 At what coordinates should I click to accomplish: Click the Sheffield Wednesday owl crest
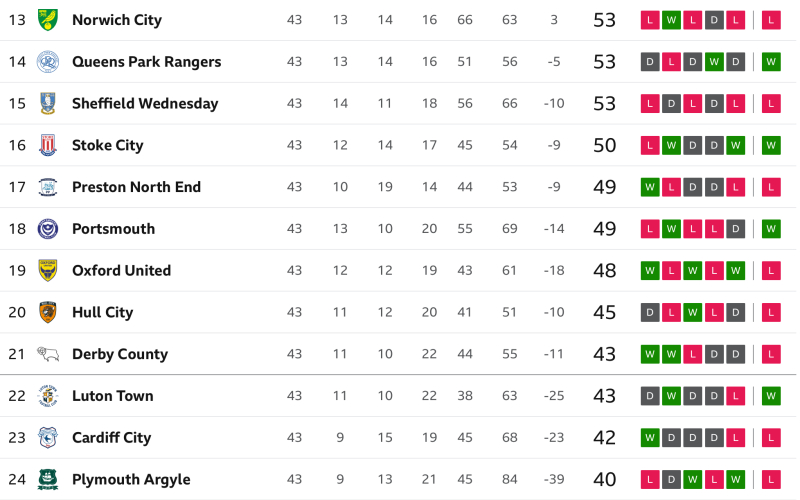coord(47,104)
